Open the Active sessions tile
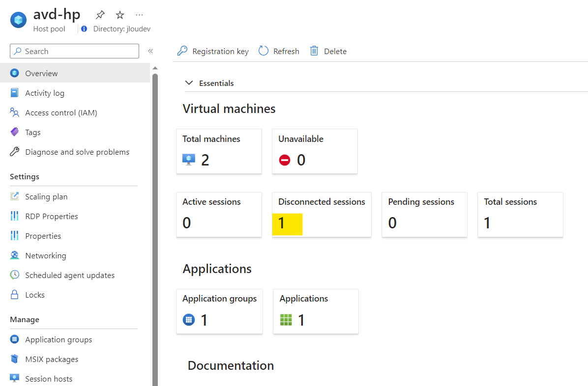 219,215
